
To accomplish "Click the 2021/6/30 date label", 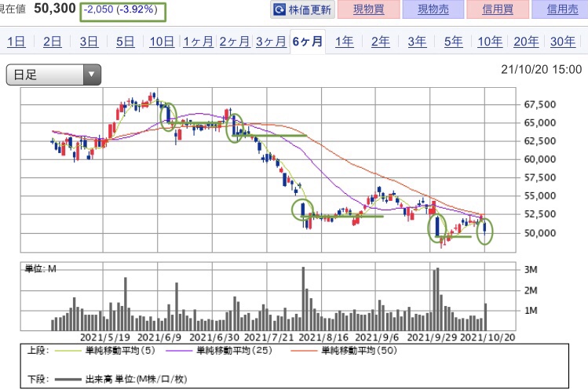I will 214,337.
